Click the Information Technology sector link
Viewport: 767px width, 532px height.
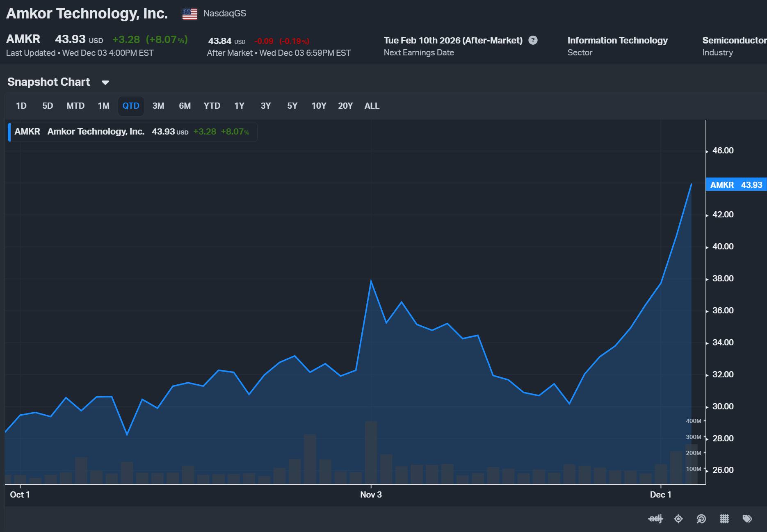tap(617, 40)
